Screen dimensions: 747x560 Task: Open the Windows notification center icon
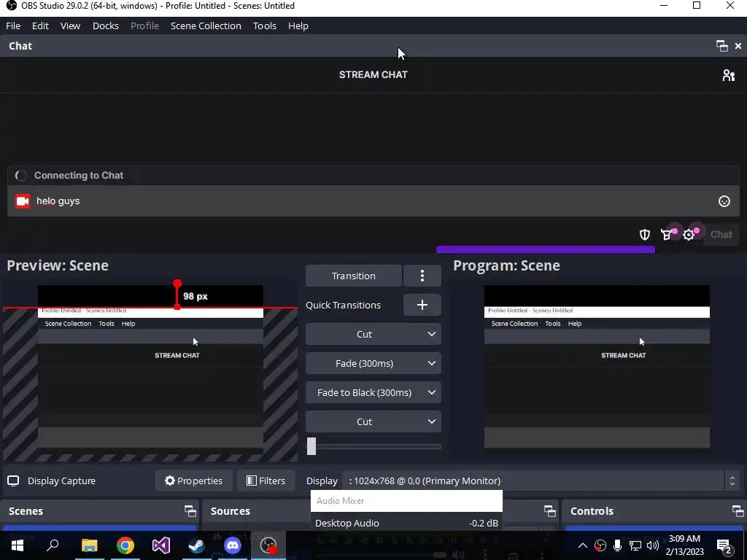725,546
